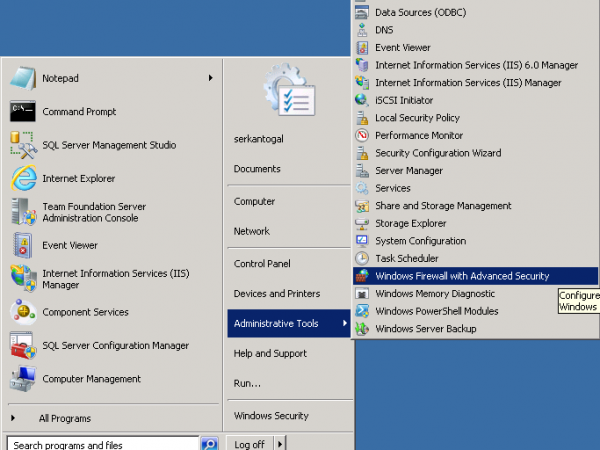Image resolution: width=600 pixels, height=450 pixels.
Task: Open Command Prompt icon
Action: pos(23,111)
